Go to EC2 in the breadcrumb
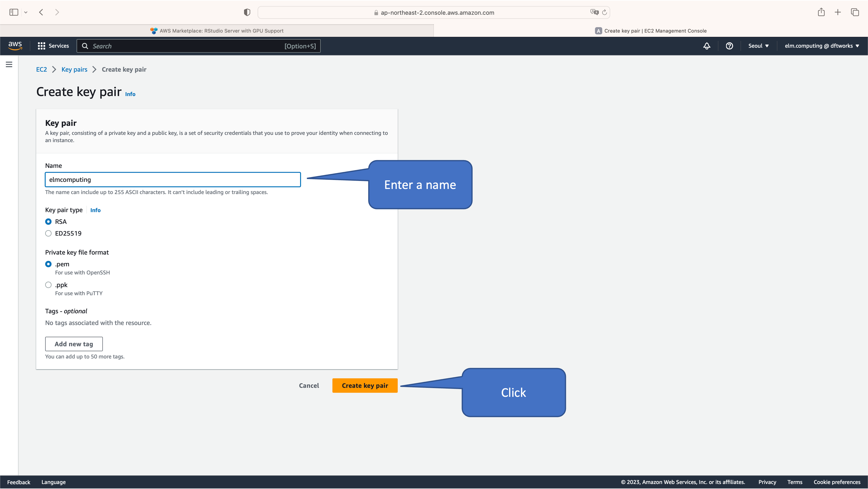The height and width of the screenshot is (489, 868). (42, 69)
